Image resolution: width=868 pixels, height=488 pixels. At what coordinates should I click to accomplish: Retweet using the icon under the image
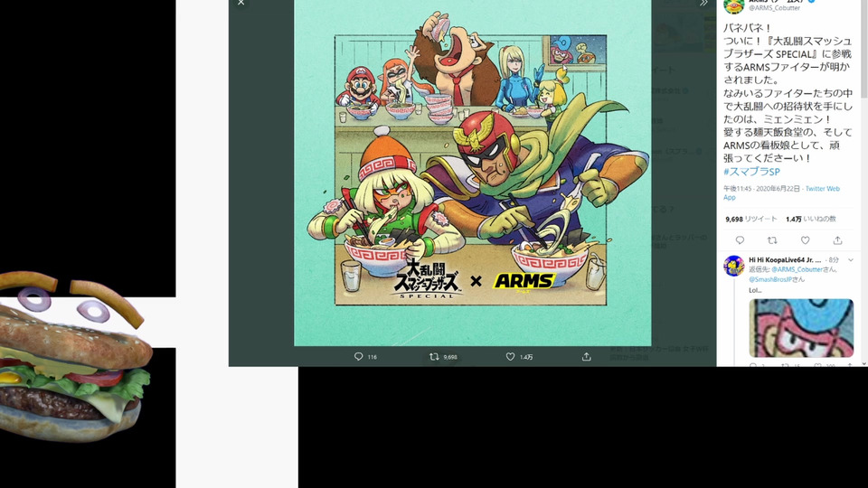coord(435,357)
